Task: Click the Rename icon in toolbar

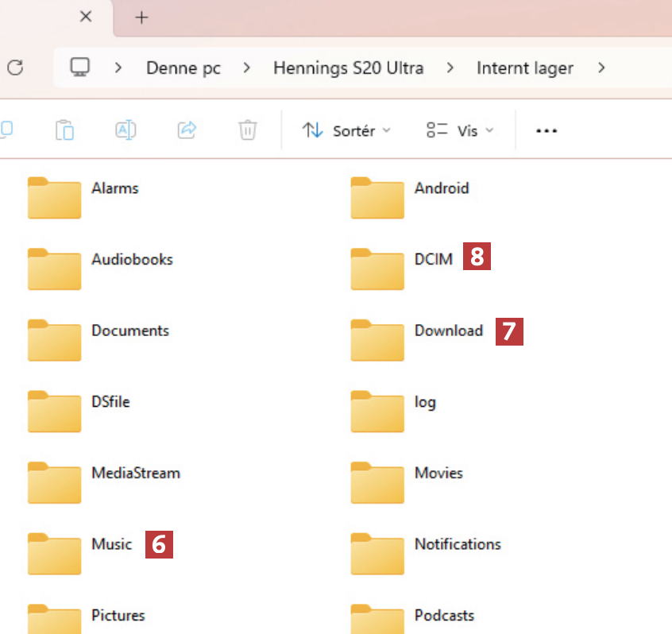Action: pyautogui.click(x=126, y=130)
